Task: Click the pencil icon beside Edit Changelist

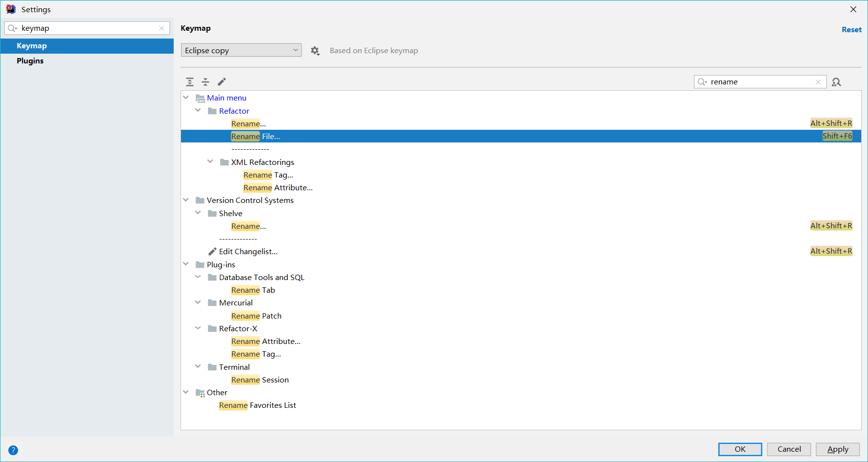Action: pos(212,251)
